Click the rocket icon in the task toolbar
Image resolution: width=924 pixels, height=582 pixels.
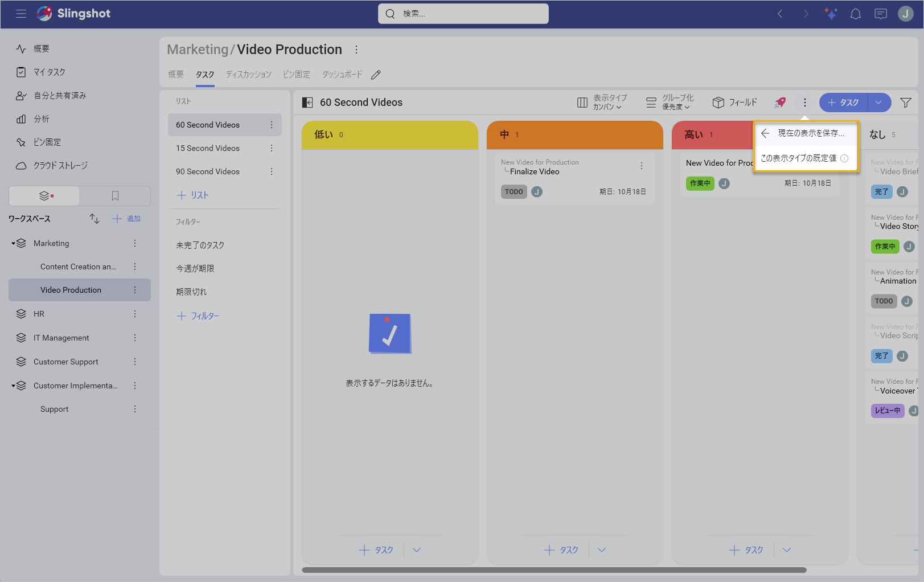click(779, 103)
